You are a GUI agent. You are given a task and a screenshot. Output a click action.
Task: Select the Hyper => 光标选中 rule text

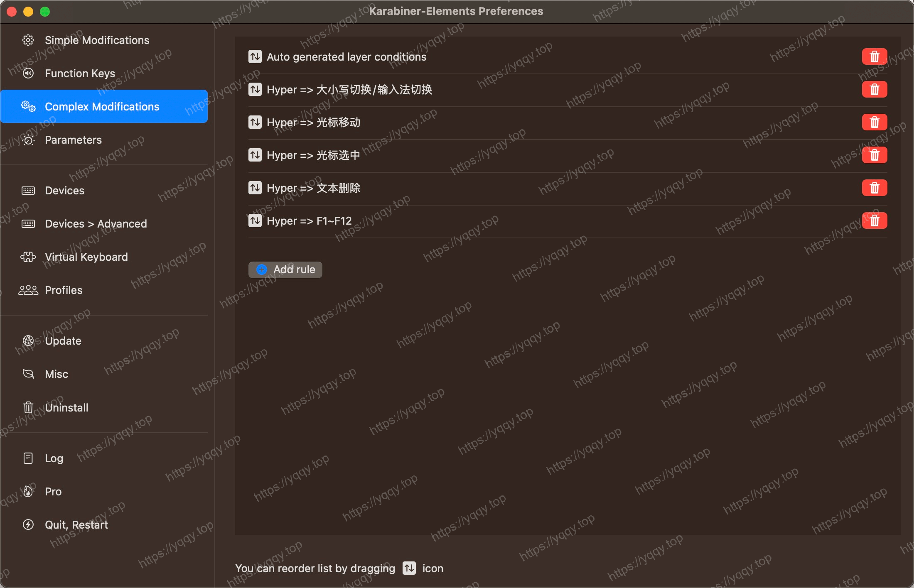point(313,155)
